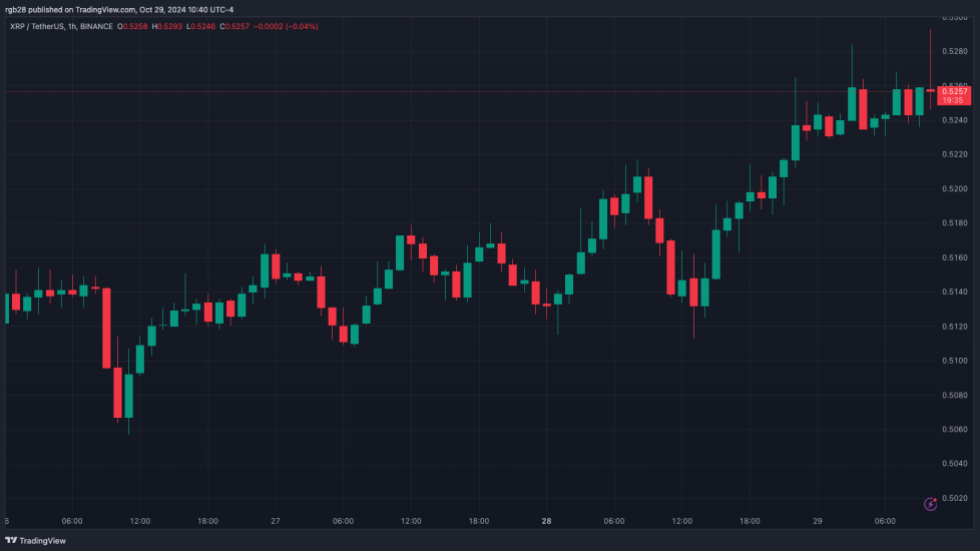Click the rgb28 publisher username
Screen dimensions: 980x551
point(16,10)
